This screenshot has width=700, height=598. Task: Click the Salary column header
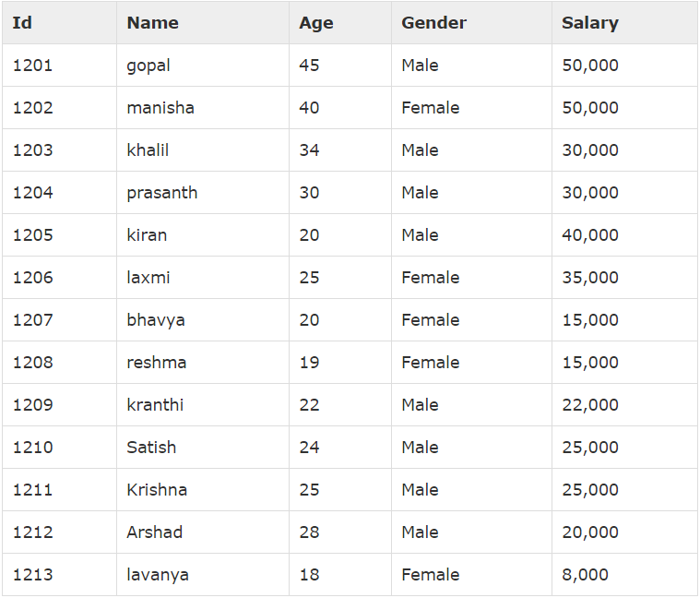(x=590, y=23)
